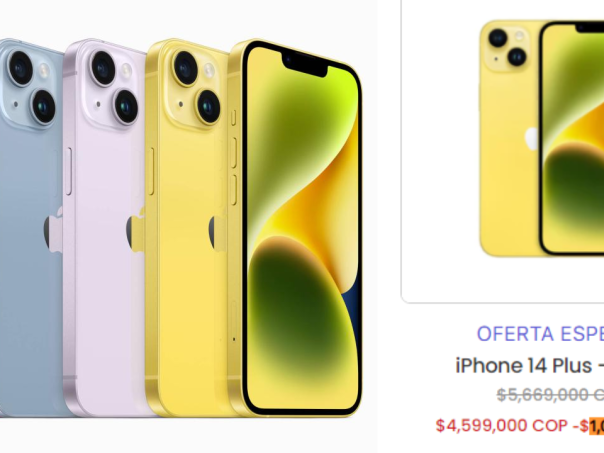Click the crossed-out $5,669,000 price
Screen dimensions: 604x453
click(550, 394)
